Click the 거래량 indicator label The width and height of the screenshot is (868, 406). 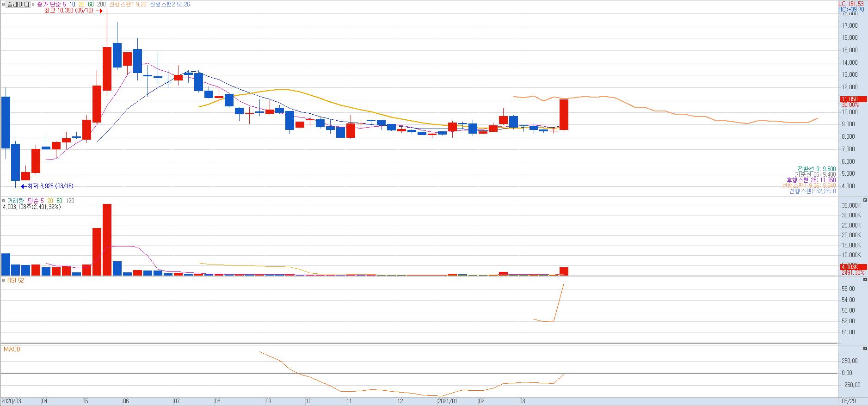pyautogui.click(x=16, y=201)
